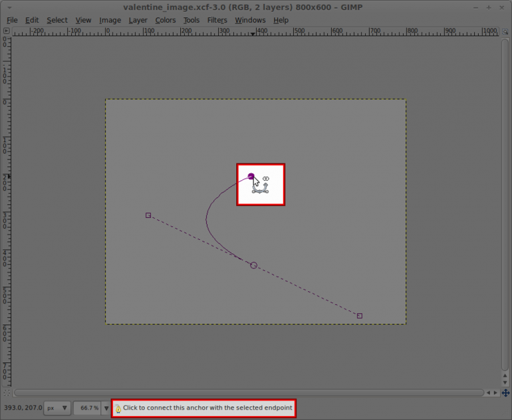Select the left square path handle
This screenshot has width=512, height=420.
click(148, 215)
